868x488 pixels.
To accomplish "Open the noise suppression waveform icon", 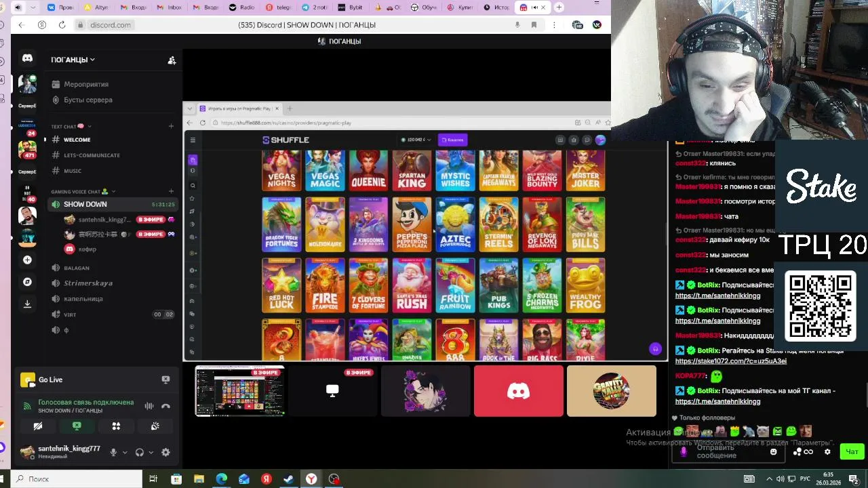I will tap(149, 406).
